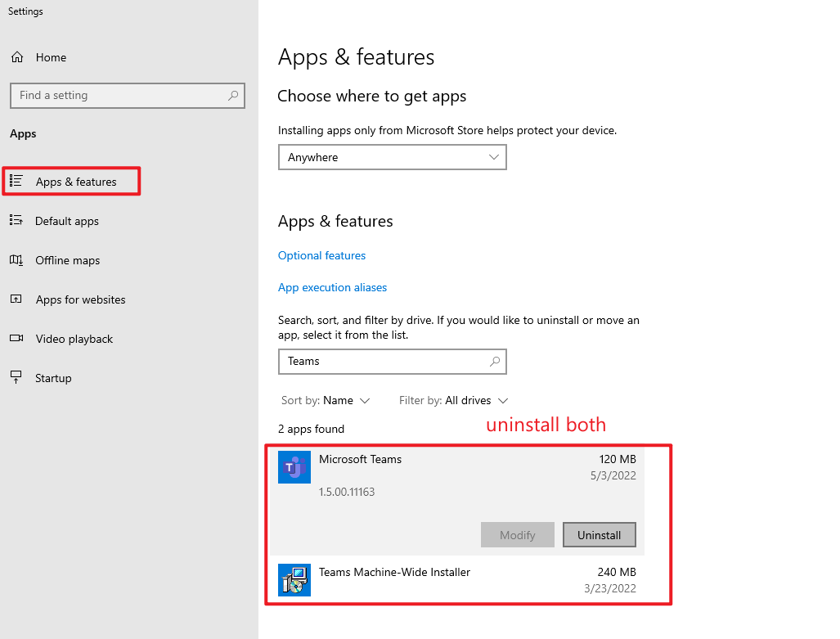Select the Microsoft Teams app name
The width and height of the screenshot is (840, 639).
click(360, 460)
